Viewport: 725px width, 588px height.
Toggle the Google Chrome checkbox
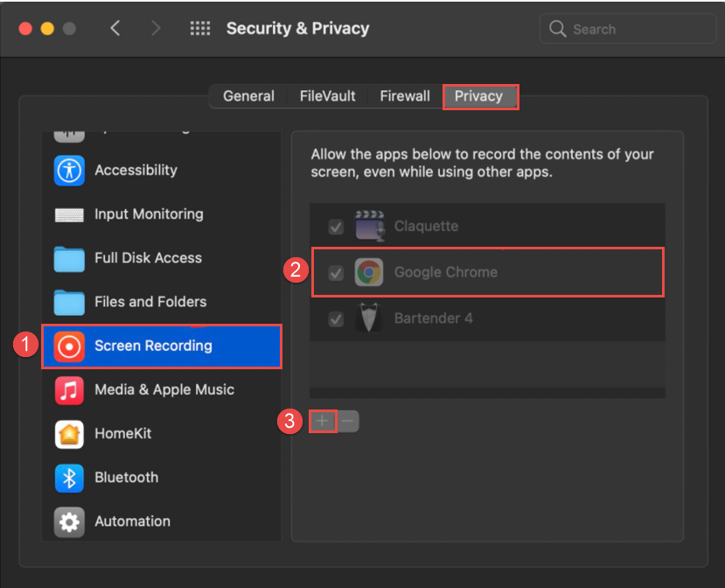(x=336, y=272)
